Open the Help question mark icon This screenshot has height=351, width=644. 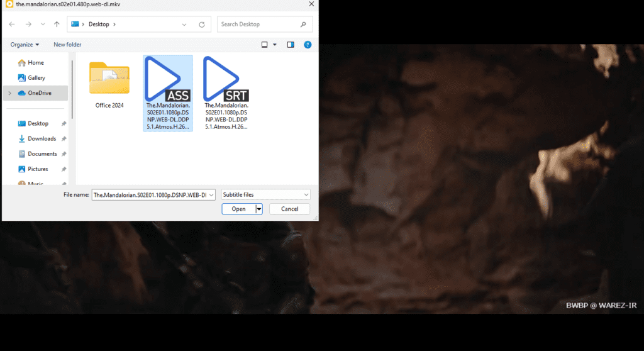tap(308, 45)
